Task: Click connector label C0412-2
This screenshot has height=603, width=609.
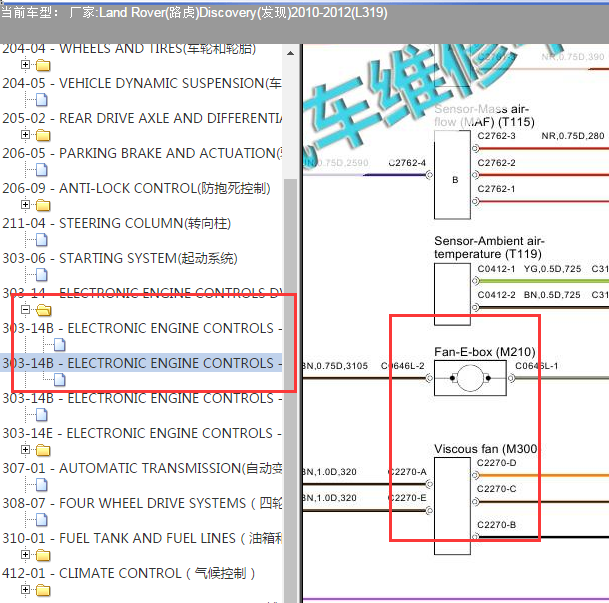Action: tap(496, 295)
